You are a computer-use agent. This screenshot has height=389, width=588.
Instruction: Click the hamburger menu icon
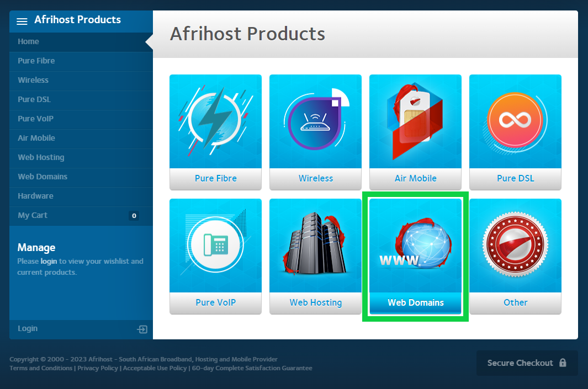(x=22, y=21)
